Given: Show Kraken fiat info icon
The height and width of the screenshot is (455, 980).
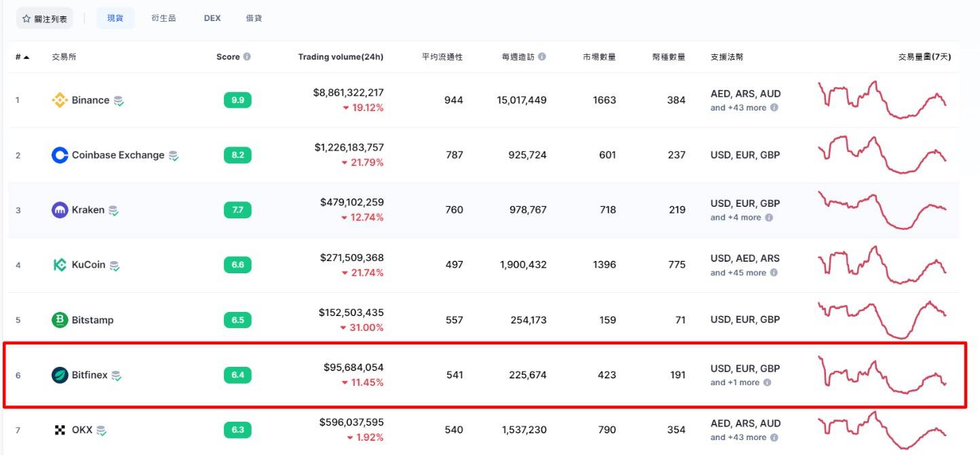Looking at the screenshot, I should pyautogui.click(x=769, y=218).
